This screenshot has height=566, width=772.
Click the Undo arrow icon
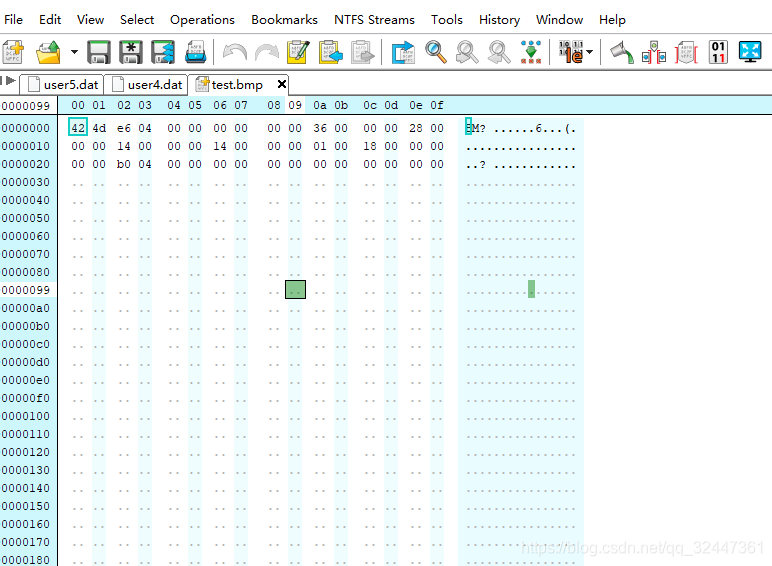click(x=234, y=52)
